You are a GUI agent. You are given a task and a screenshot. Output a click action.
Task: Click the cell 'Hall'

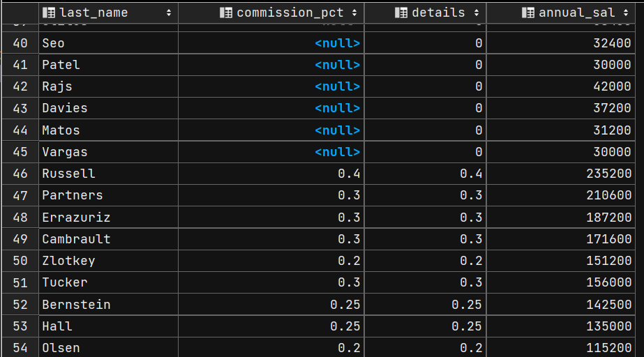click(108, 326)
